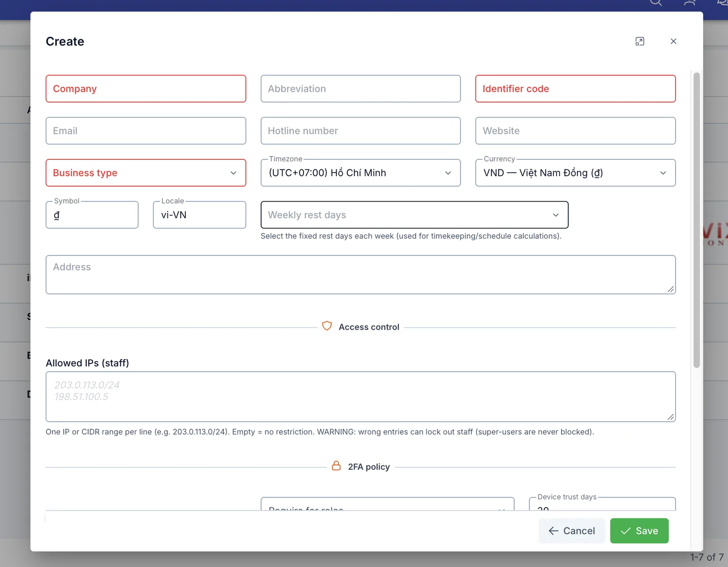Click the Create dialog title

coord(65,41)
